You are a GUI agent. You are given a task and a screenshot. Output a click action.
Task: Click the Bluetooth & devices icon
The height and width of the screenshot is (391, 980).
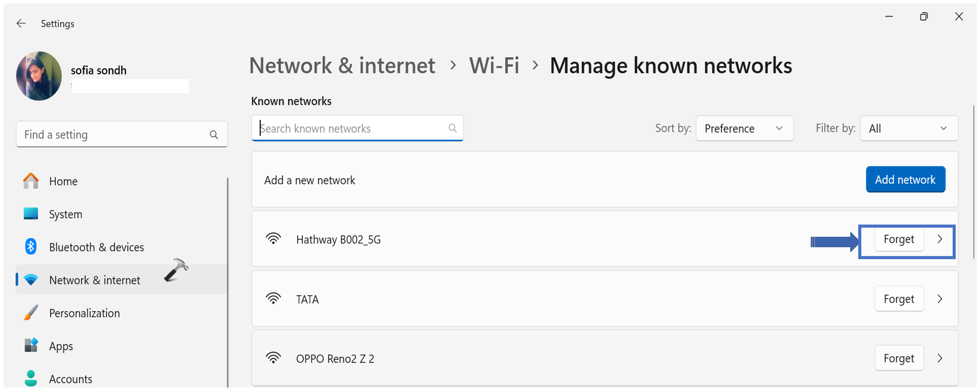pos(31,247)
